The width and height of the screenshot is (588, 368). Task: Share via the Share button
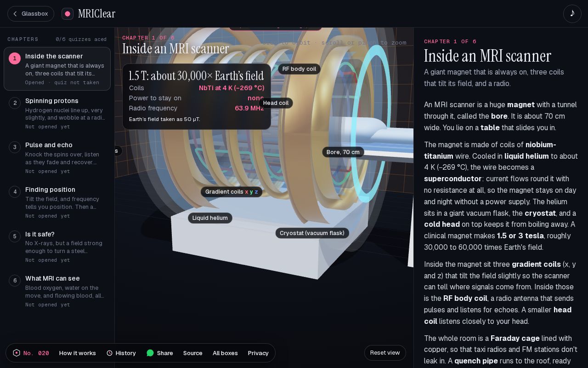(160, 353)
